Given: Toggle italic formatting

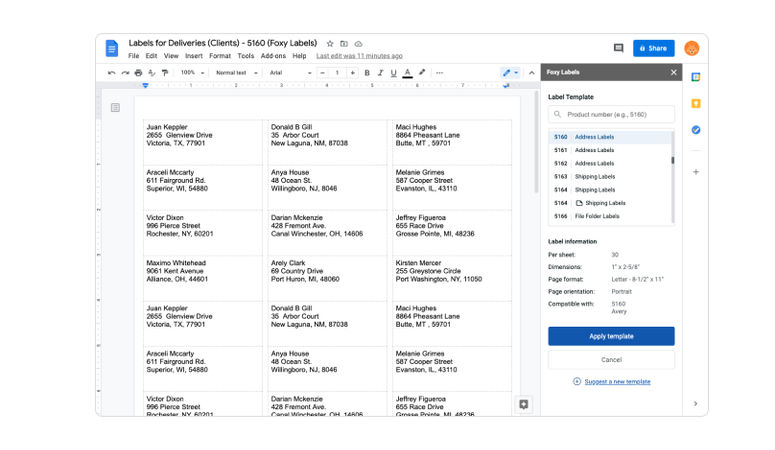Looking at the screenshot, I should point(380,73).
